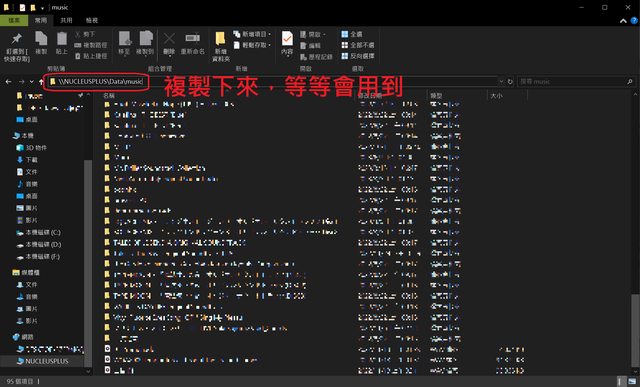Open 文件 under 媒體櫃

point(27,285)
